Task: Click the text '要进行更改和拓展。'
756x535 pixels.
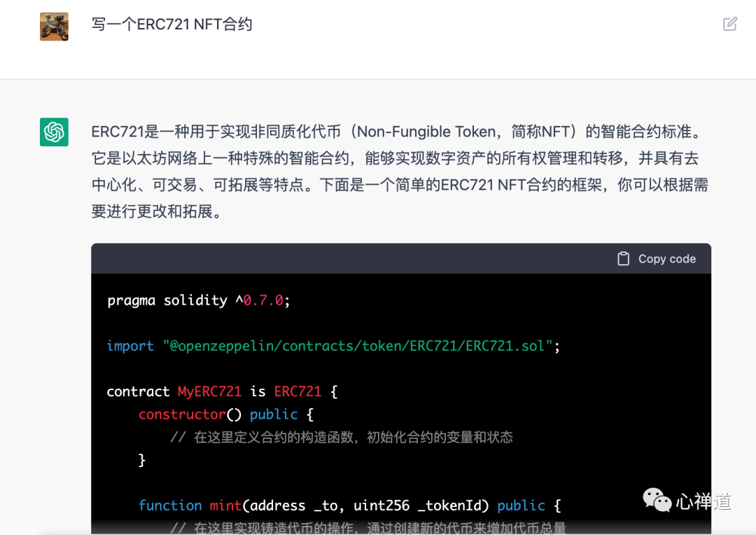Action: pyautogui.click(x=157, y=211)
